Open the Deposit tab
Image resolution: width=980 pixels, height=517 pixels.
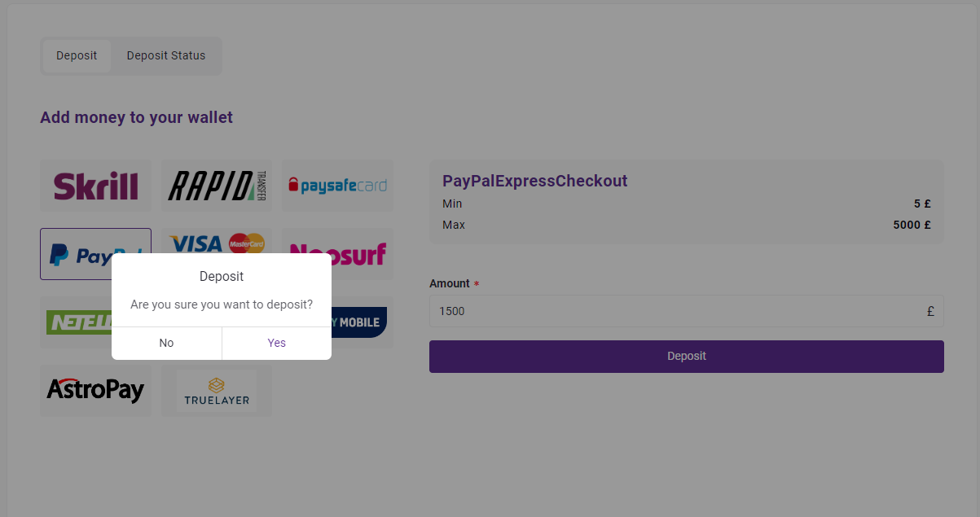pyautogui.click(x=77, y=56)
